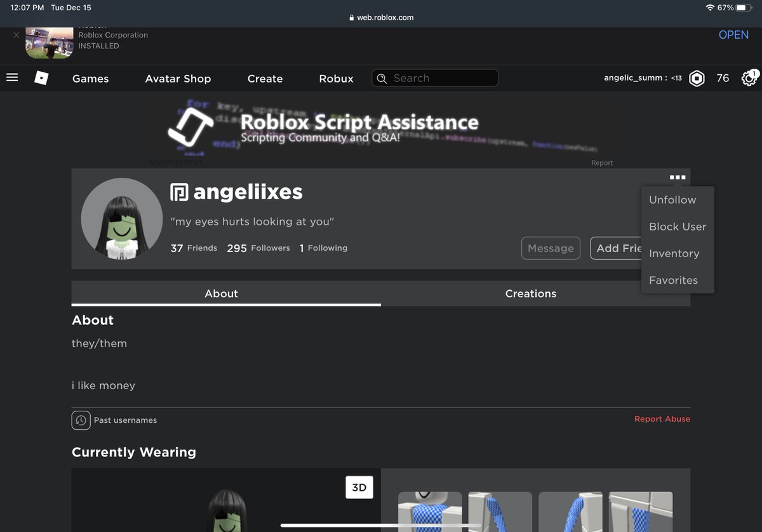The width and height of the screenshot is (762, 532).
Task: Click the they/them about text
Action: [x=99, y=343]
